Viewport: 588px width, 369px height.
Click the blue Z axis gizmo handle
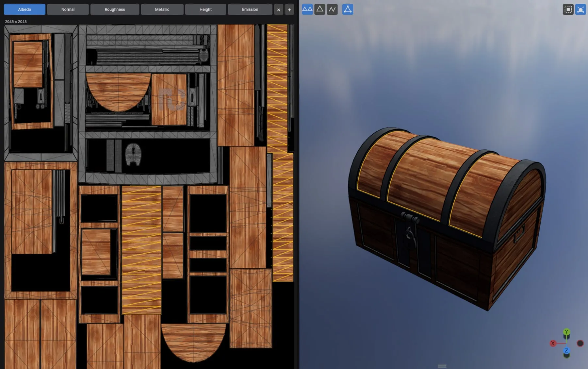point(566,351)
